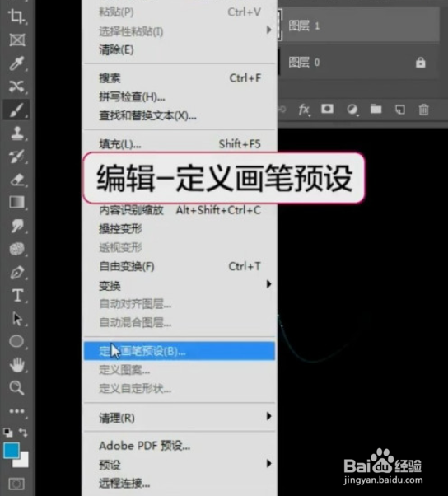Select the Path Selection arrow tool
Screen dimensions: 448x496
click(x=17, y=318)
